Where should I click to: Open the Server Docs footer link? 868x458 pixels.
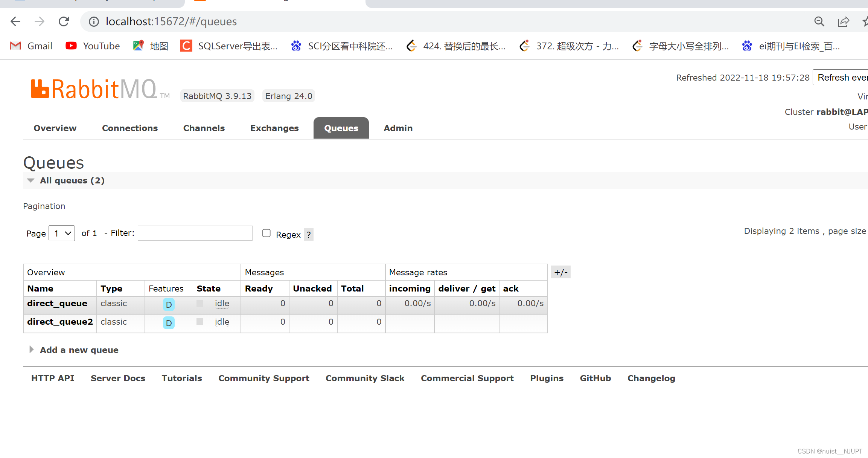pos(118,378)
